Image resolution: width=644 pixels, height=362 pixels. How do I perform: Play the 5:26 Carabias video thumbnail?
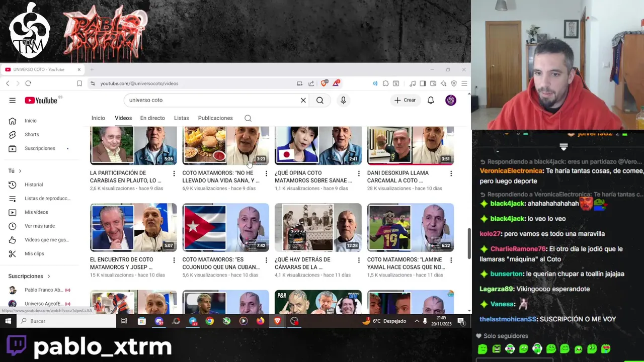coord(133,146)
